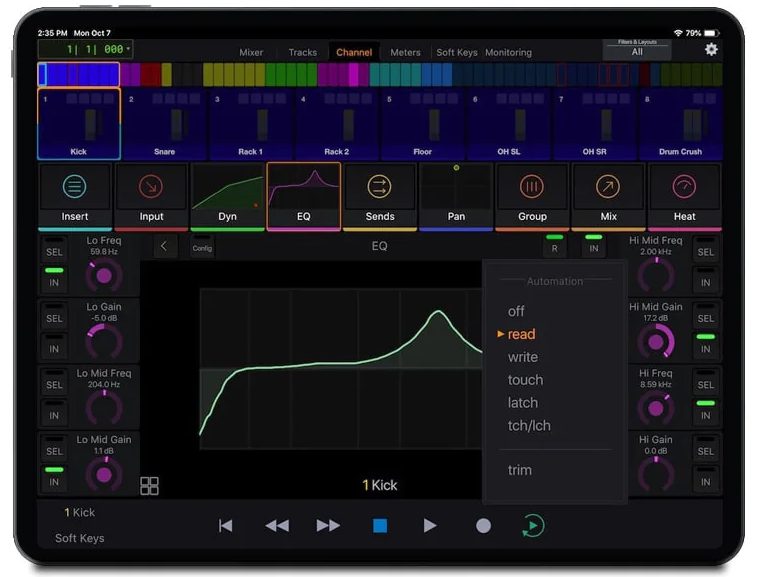Viewport: 757px width, 577px height.
Task: Switch to the Mixer tab
Action: 251,52
